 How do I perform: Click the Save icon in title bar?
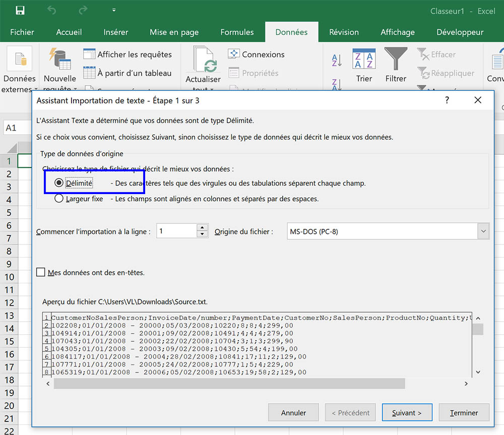[20, 11]
